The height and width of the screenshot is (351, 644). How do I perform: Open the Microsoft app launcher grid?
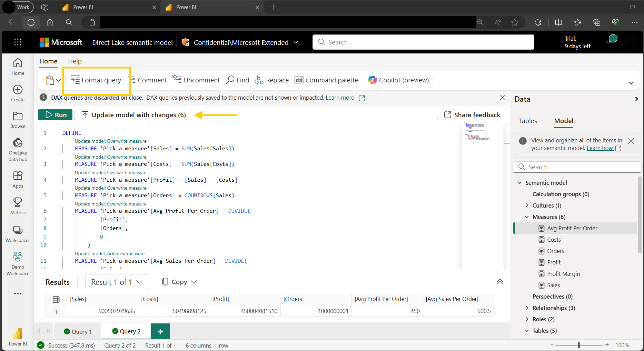tap(18, 42)
